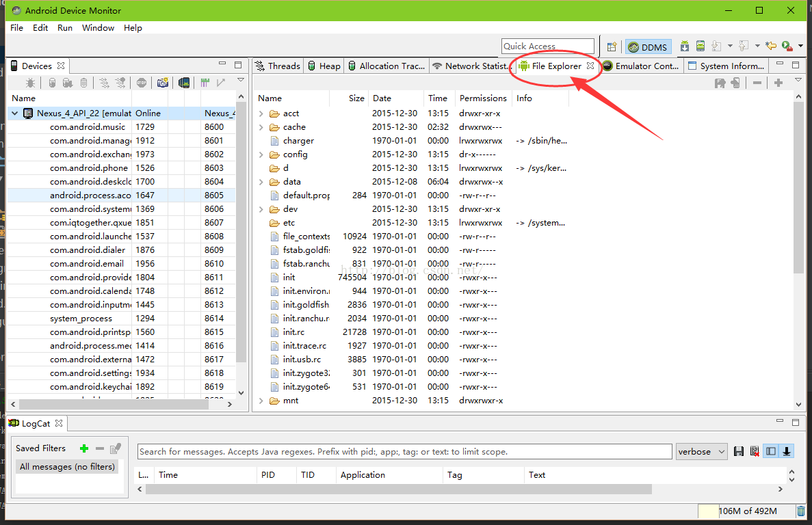Click the Dump View Hierarchy icon

coord(184,83)
